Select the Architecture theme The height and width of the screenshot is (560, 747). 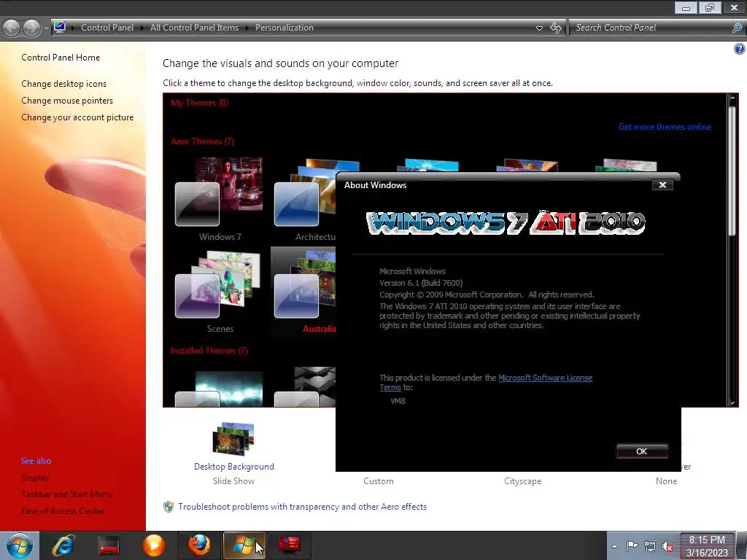click(x=305, y=199)
